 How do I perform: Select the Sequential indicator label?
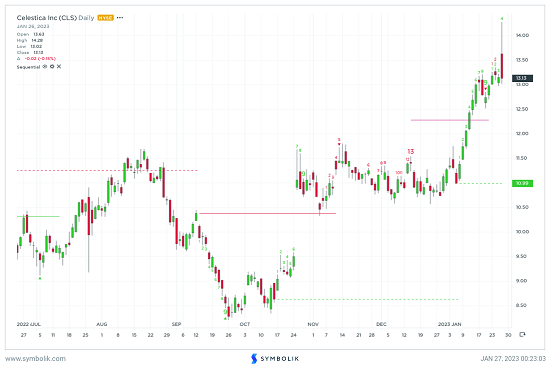[x=28, y=67]
